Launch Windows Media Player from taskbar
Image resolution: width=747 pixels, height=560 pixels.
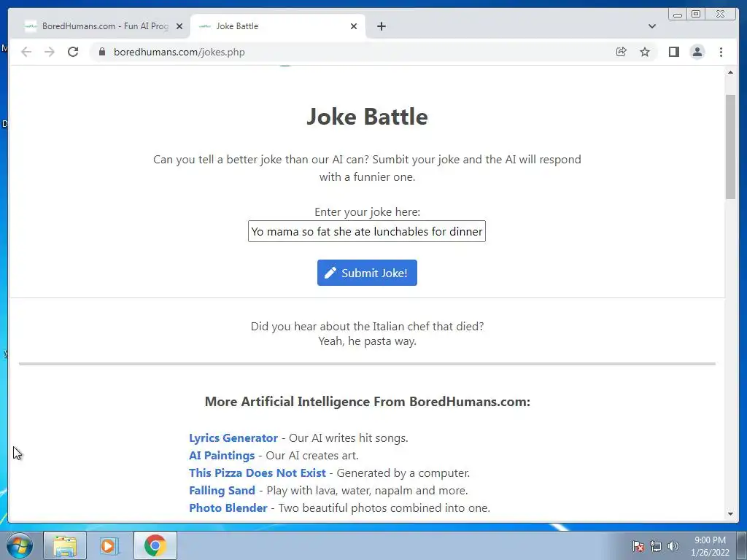pos(109,545)
